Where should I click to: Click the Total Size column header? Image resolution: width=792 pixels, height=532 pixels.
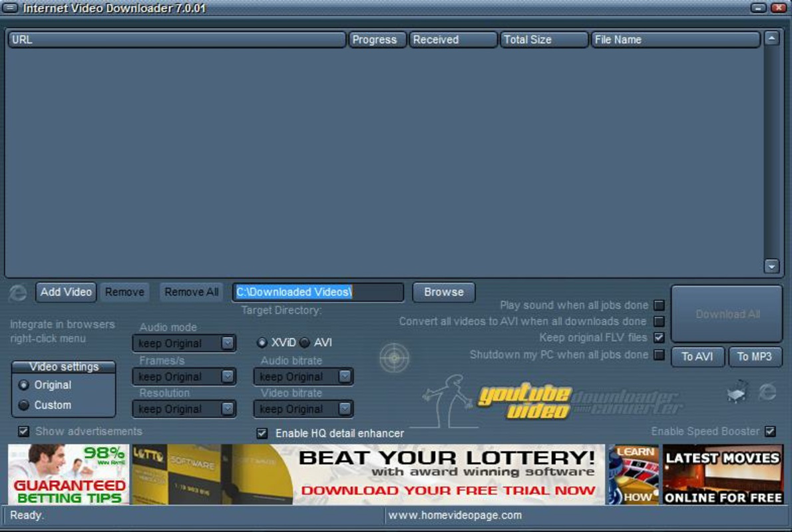[x=544, y=40]
